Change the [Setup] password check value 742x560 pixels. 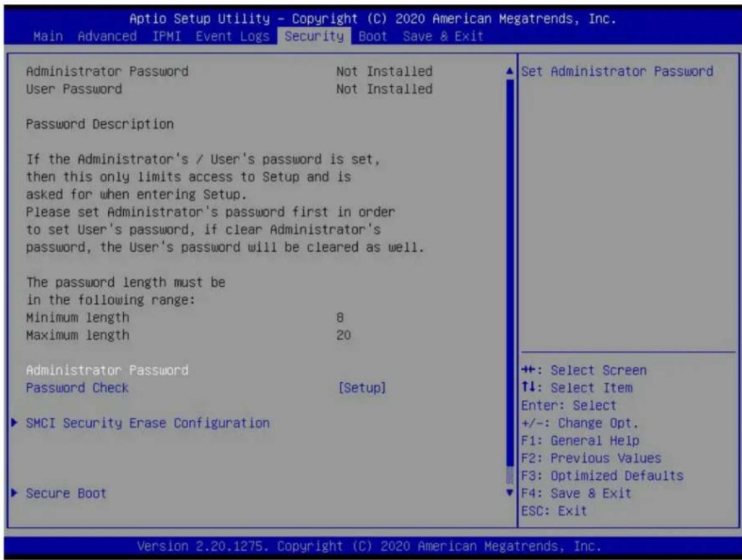point(362,388)
